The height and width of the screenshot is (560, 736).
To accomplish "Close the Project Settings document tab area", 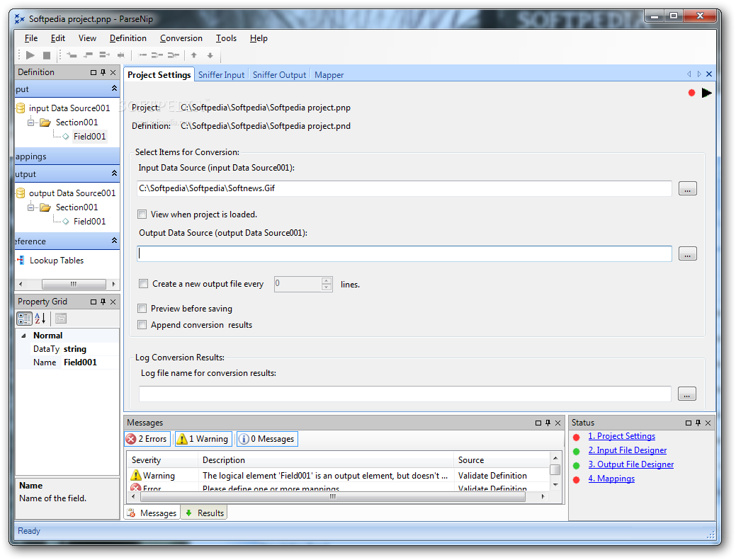I will coord(709,74).
